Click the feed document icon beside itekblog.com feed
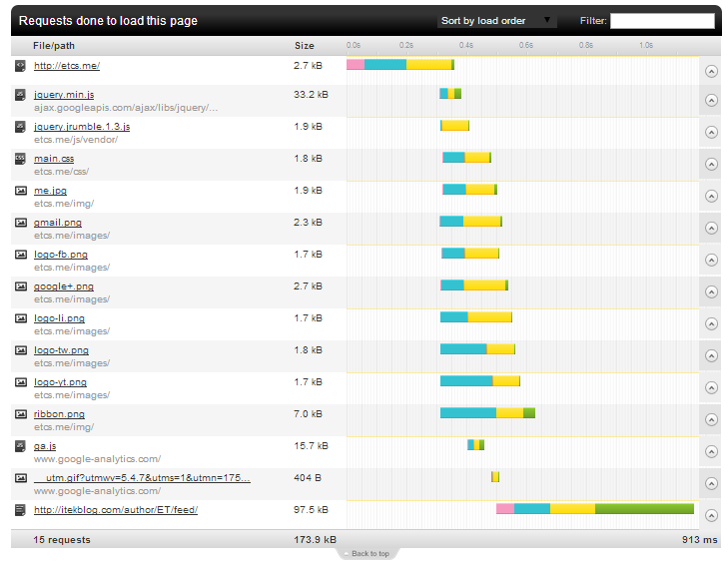 (20, 510)
